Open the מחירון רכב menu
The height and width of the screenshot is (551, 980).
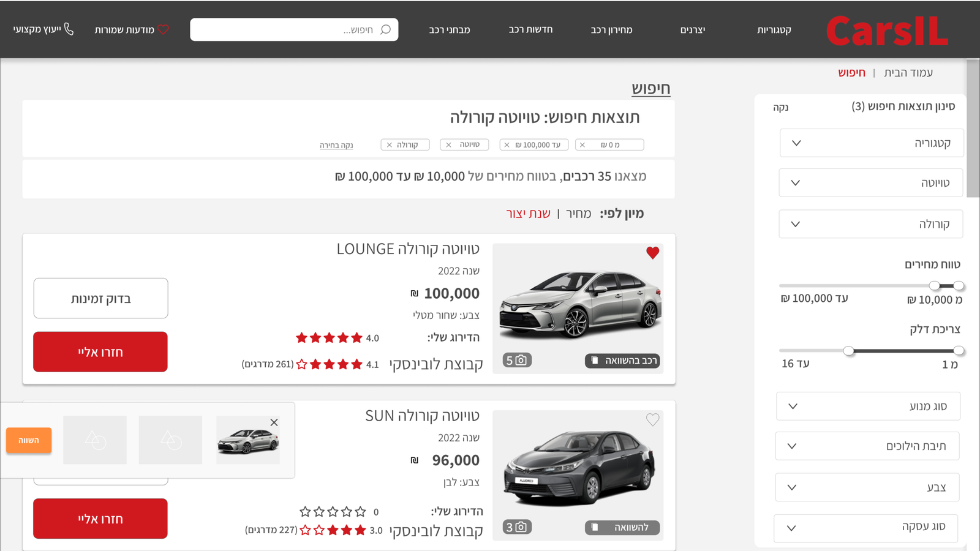(611, 29)
